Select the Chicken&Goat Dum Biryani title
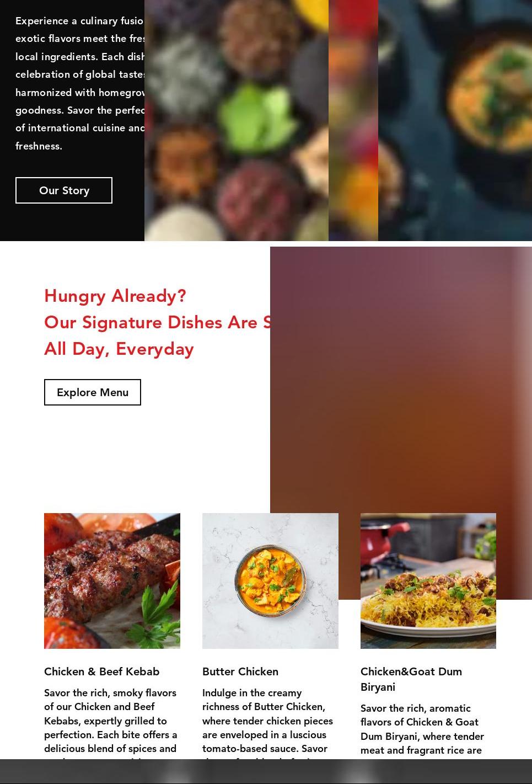532x784 pixels. coord(411,679)
